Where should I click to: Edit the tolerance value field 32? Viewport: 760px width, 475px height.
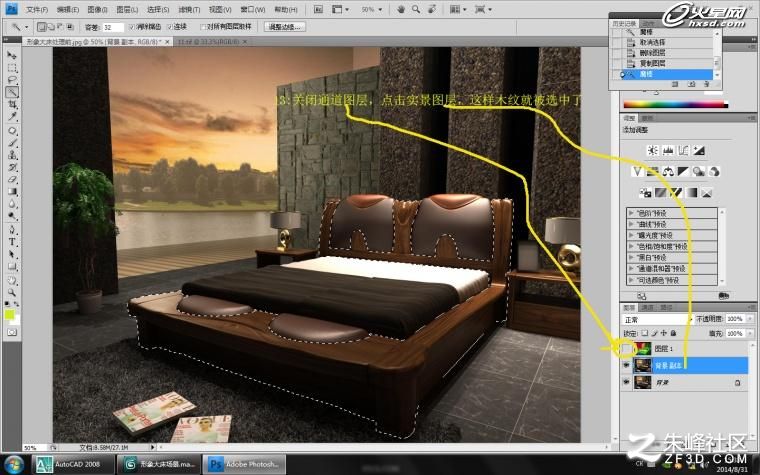(x=112, y=27)
